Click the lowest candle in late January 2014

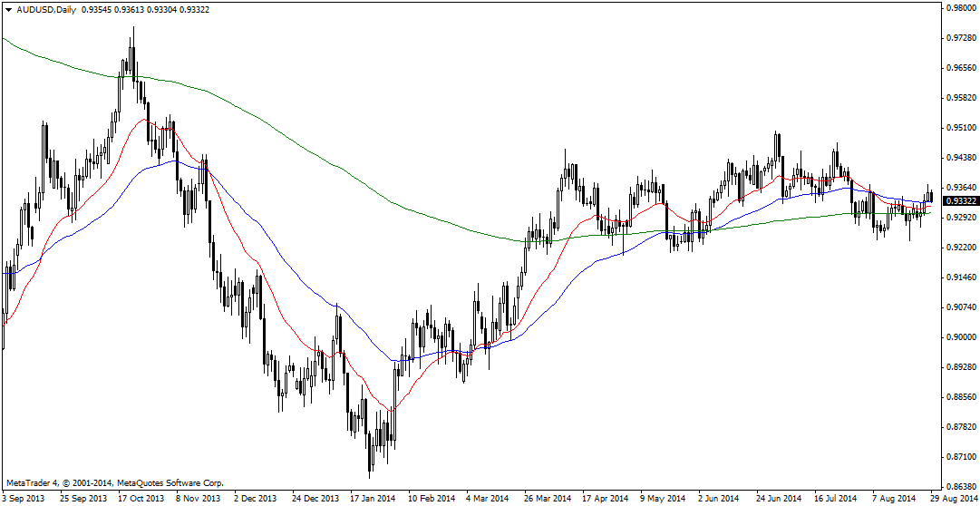pos(370,476)
